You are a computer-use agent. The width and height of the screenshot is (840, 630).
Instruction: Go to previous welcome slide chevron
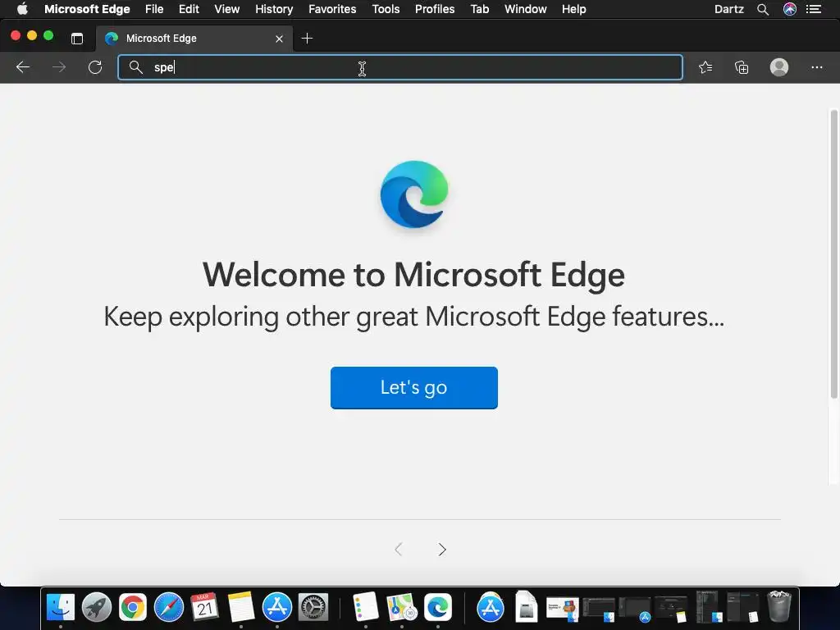(399, 549)
